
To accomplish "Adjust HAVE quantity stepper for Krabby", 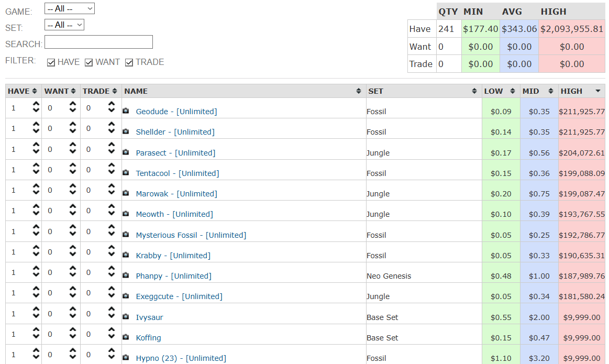I will [x=36, y=251].
